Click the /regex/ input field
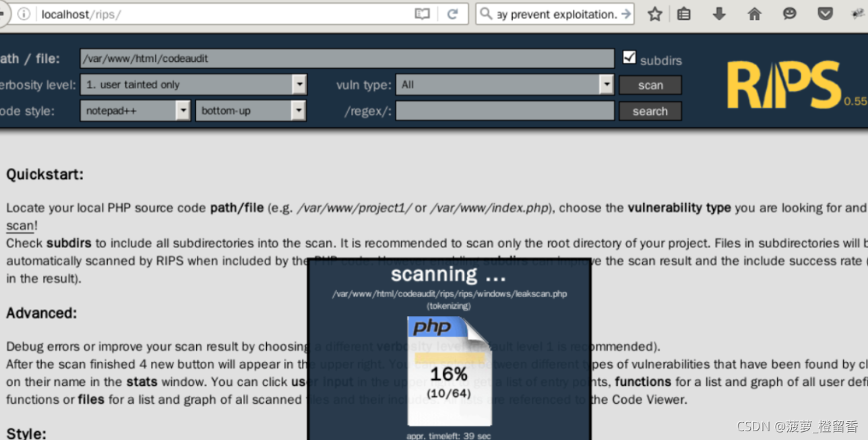Image resolution: width=868 pixels, height=440 pixels. point(505,111)
